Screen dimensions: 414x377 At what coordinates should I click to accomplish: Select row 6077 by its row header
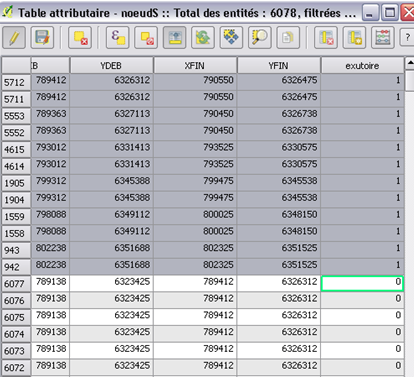click(16, 284)
